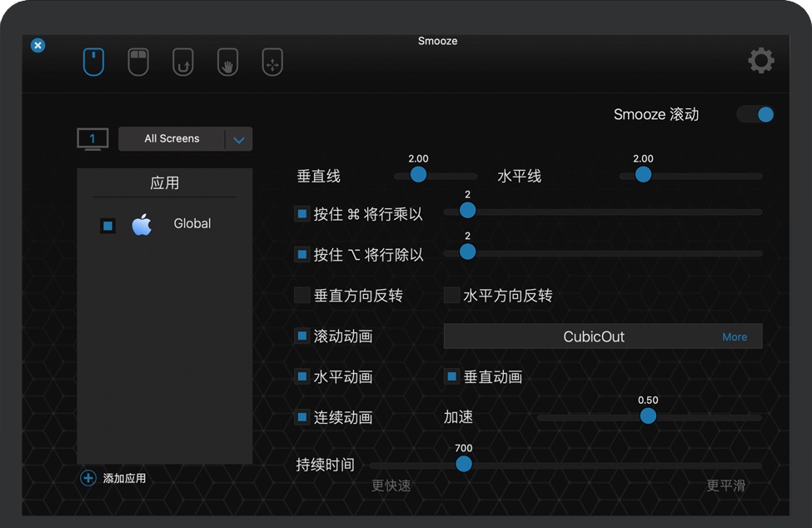Enable the 垂直方向反转 checkbox
This screenshot has height=528, width=812.
point(302,295)
